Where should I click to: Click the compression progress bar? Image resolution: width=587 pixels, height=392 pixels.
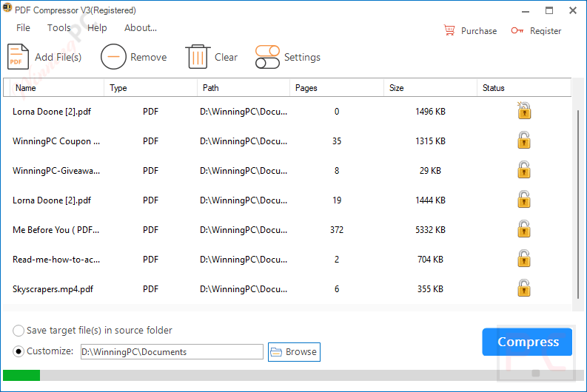pyautogui.click(x=293, y=375)
